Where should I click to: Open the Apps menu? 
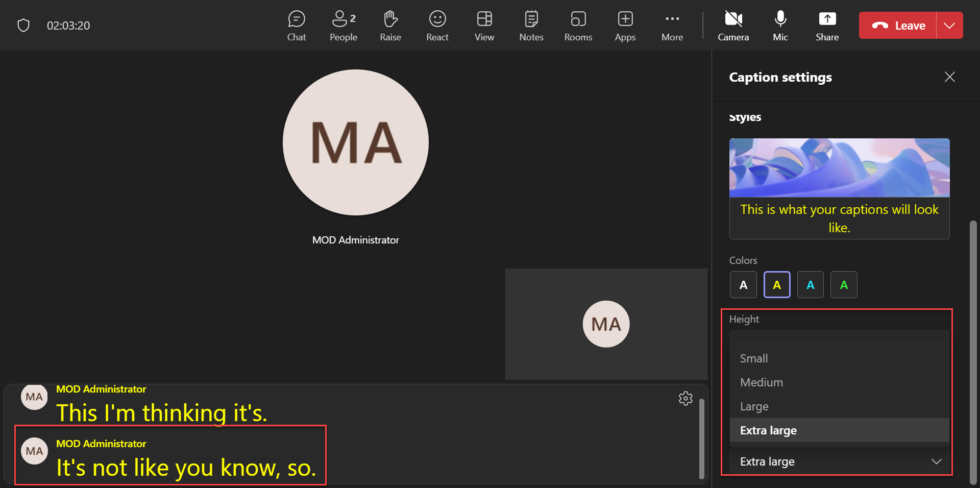click(625, 26)
